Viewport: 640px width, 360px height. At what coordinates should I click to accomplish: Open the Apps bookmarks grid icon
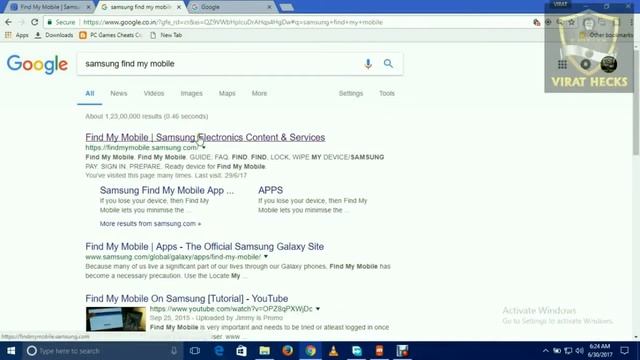pos(8,35)
